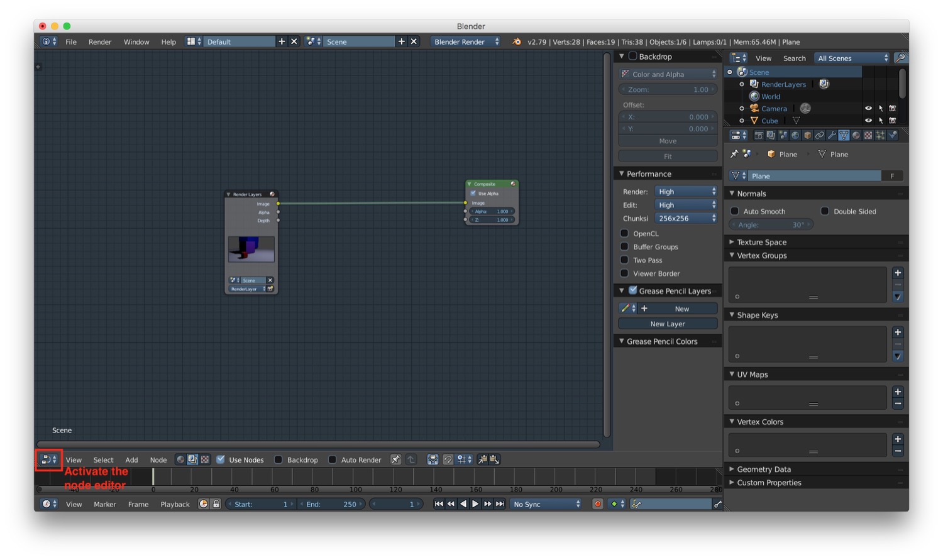Enable Viewer Border checkbox
This screenshot has height=560, width=943.
click(624, 273)
